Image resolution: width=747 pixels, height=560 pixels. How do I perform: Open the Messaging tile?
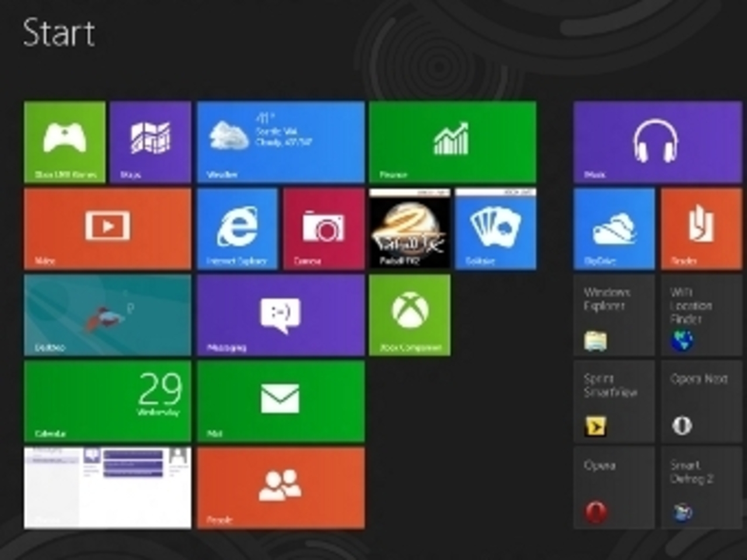point(281,315)
